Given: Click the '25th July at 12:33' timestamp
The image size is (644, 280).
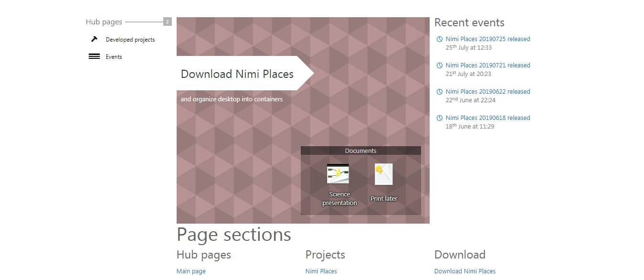Looking at the screenshot, I should coord(469,48).
